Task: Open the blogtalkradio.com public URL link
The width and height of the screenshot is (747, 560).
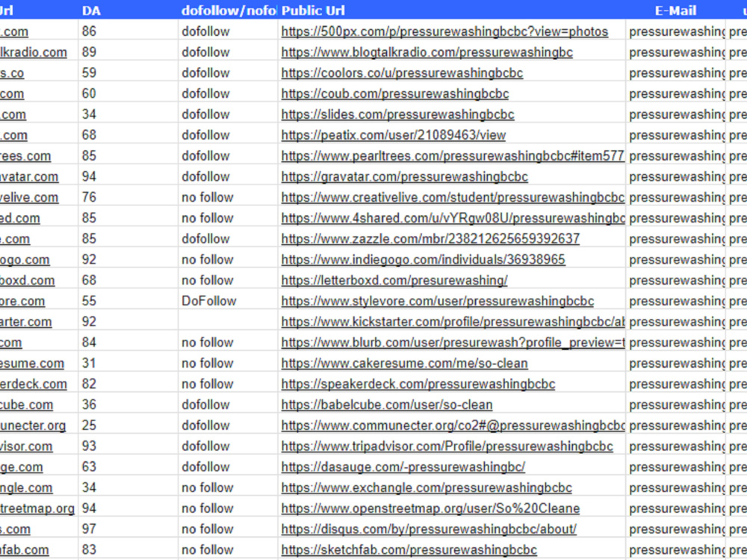Action: pyautogui.click(x=427, y=52)
